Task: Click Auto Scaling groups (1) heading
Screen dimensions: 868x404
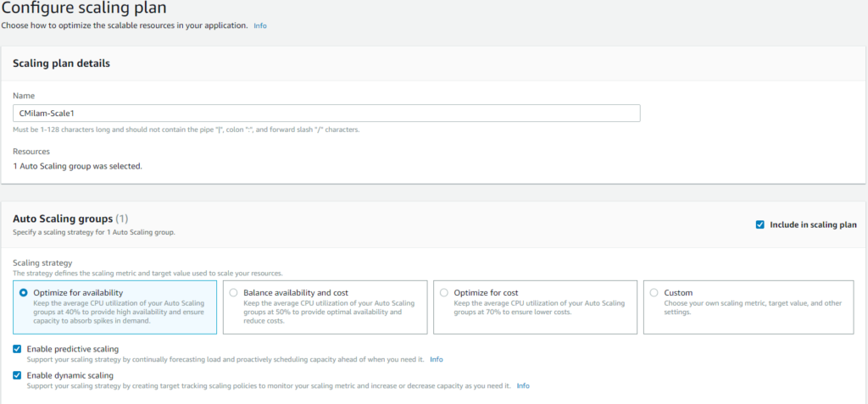Action: (x=70, y=219)
